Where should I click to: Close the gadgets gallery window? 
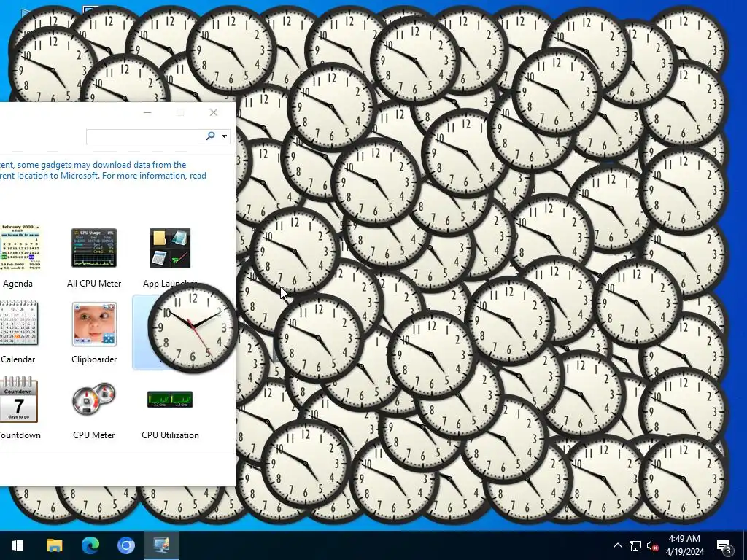[x=214, y=112]
